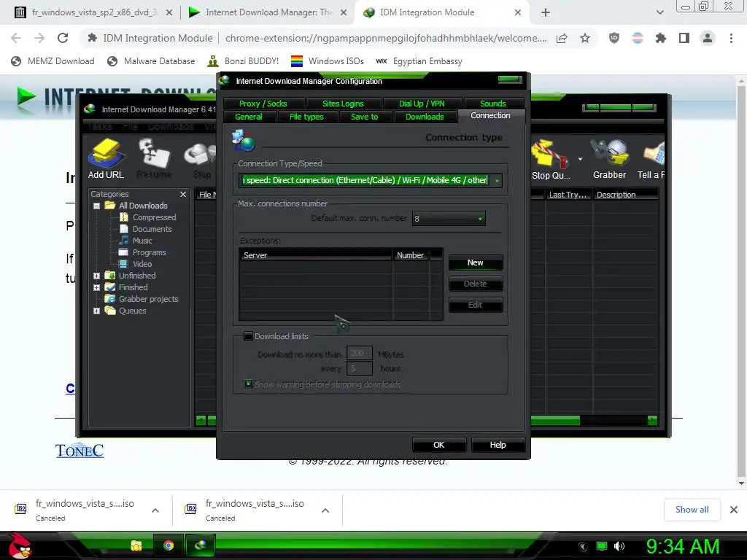The height and width of the screenshot is (560, 747).
Task: Open options for first canceled ISO download
Action: pos(155,510)
